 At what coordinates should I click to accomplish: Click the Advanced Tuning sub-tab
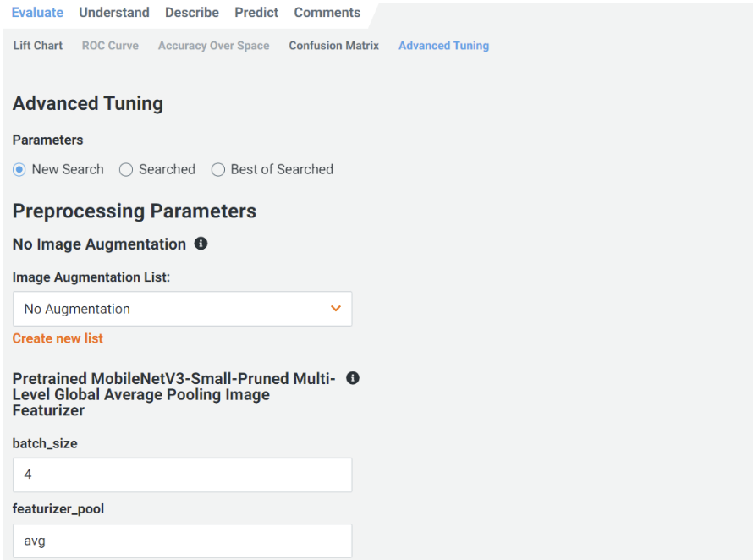click(443, 46)
